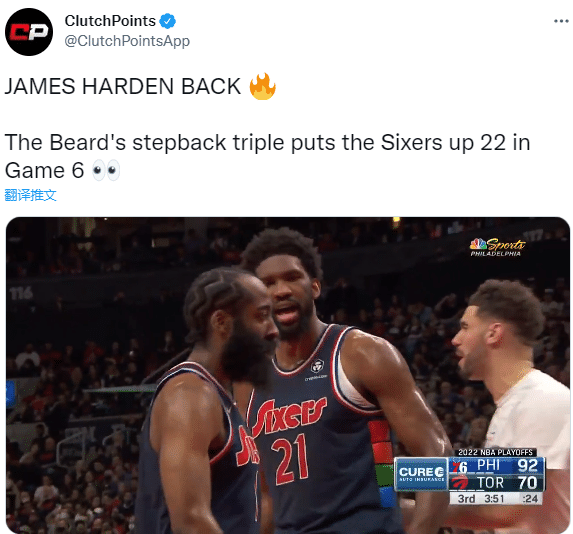The width and height of the screenshot is (573, 534).
Task: Click the blue translate tweet link
Action: tap(30, 195)
